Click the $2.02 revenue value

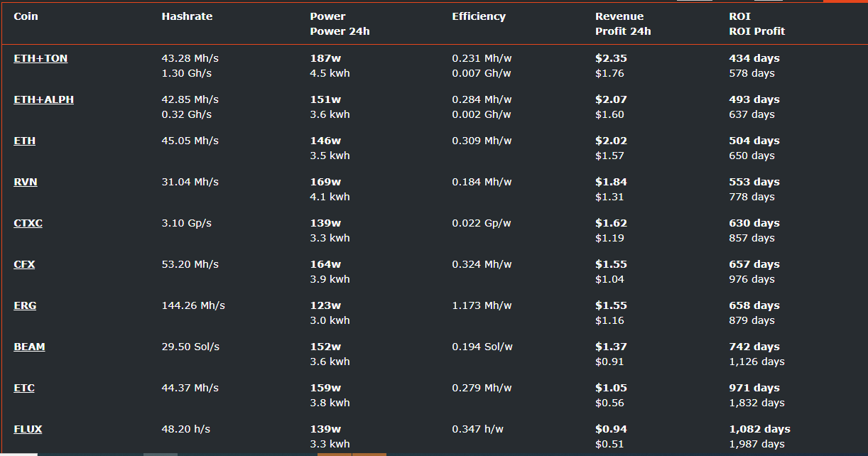click(611, 141)
